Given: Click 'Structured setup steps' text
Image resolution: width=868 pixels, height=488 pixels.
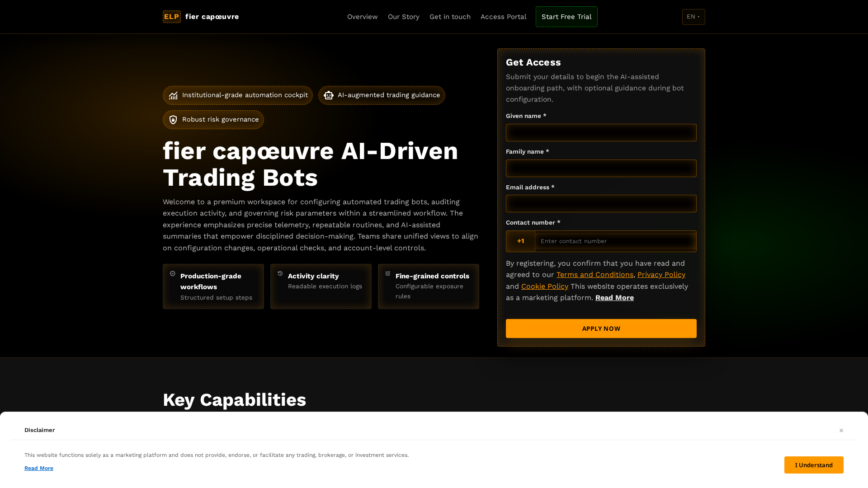Looking at the screenshot, I should pos(216,298).
